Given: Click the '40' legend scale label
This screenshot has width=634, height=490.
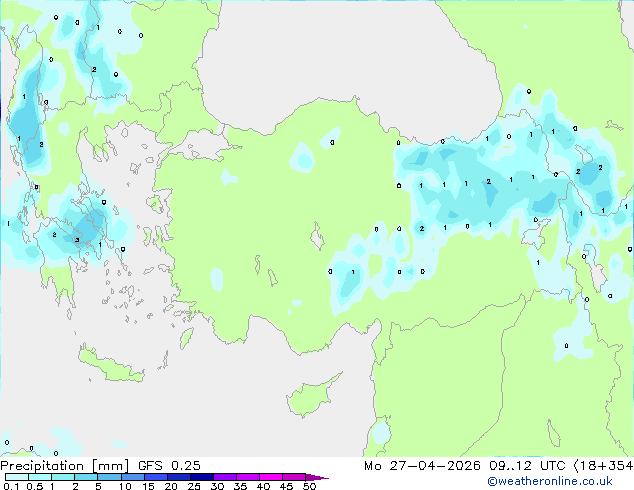Looking at the screenshot, I should 263,486.
